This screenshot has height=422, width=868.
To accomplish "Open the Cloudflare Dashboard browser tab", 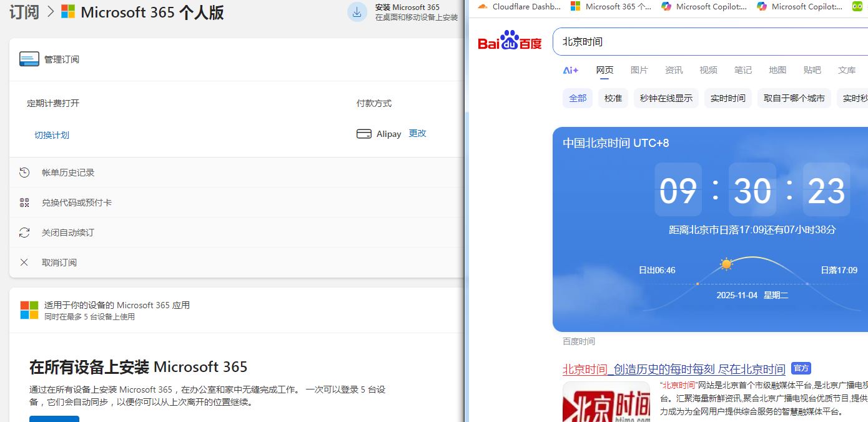I will tap(520, 7).
